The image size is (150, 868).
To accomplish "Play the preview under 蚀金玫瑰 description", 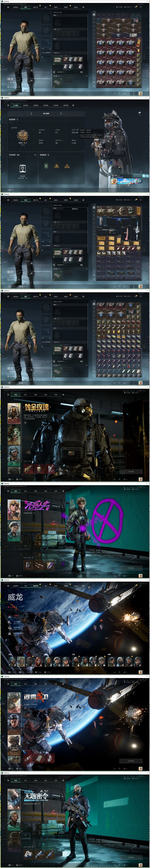I will (x=25, y=423).
